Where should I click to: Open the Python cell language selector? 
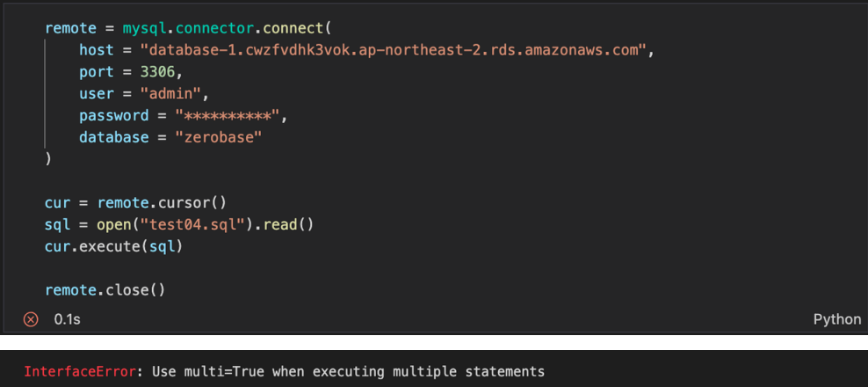pyautogui.click(x=837, y=319)
